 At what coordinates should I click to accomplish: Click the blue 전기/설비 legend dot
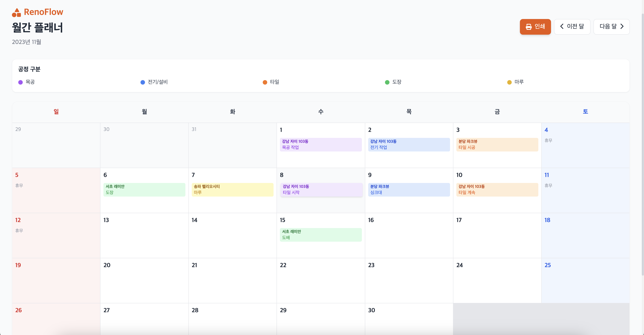pos(143,82)
